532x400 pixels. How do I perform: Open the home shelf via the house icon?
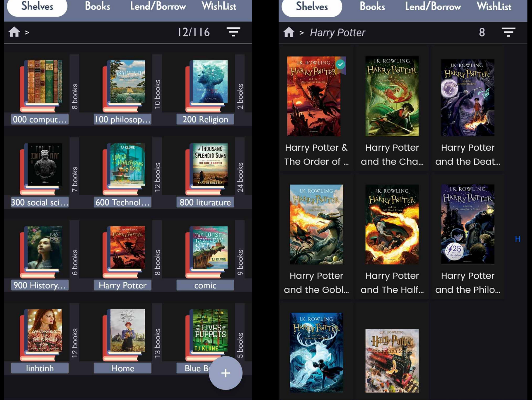(x=15, y=32)
